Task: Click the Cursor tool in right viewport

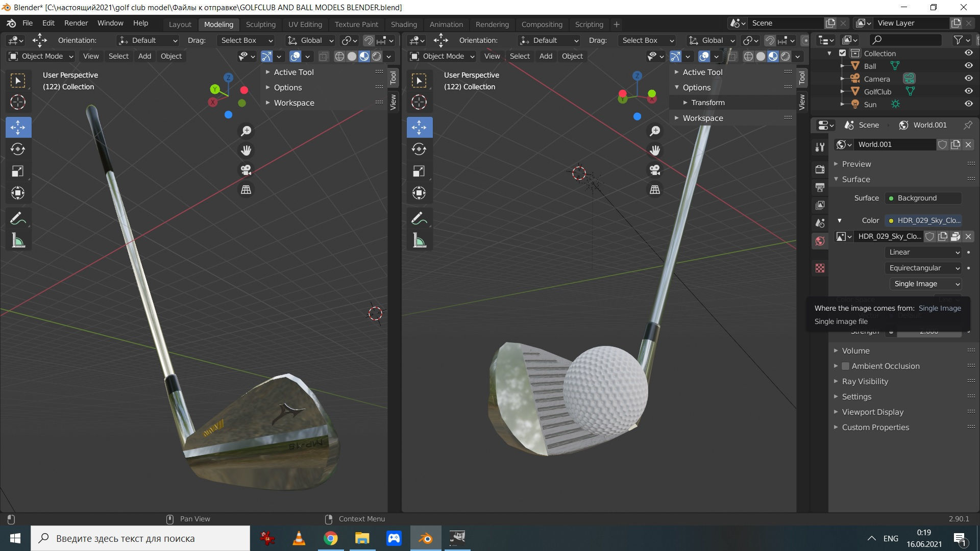Action: click(419, 102)
